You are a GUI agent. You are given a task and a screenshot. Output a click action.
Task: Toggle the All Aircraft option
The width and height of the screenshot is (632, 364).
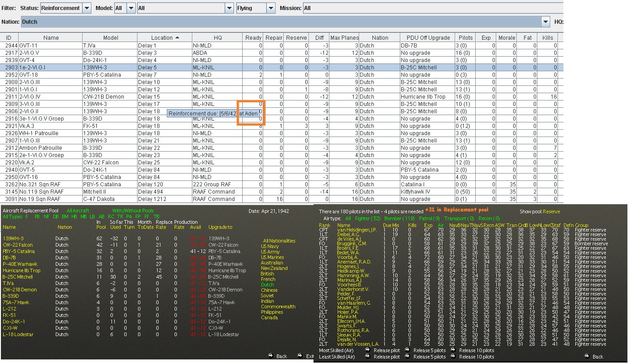click(78, 211)
